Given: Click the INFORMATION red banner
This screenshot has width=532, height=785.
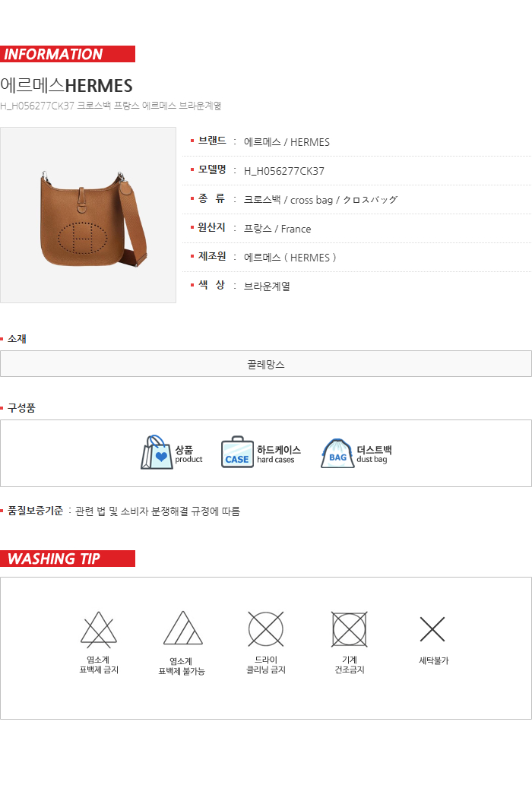Looking at the screenshot, I should (68, 54).
